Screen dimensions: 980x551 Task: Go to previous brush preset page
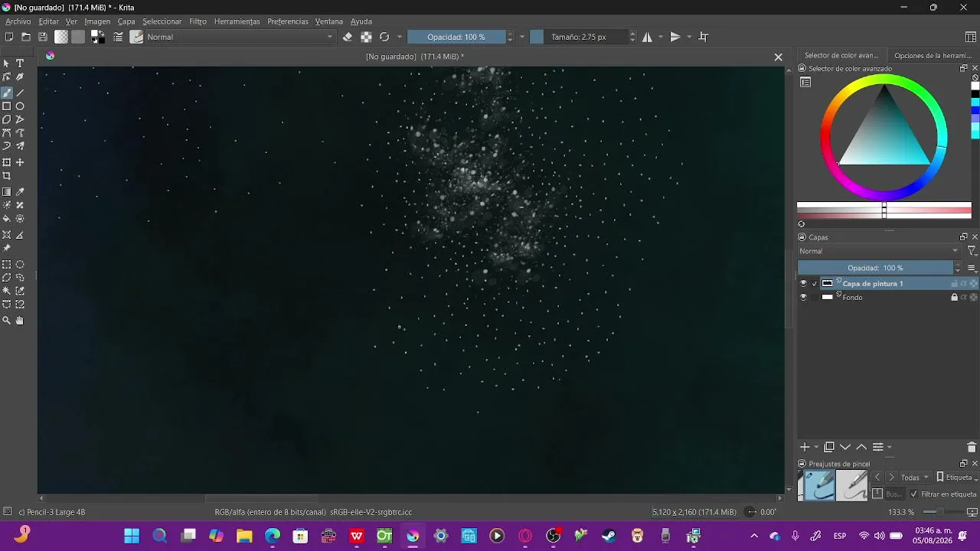877,478
